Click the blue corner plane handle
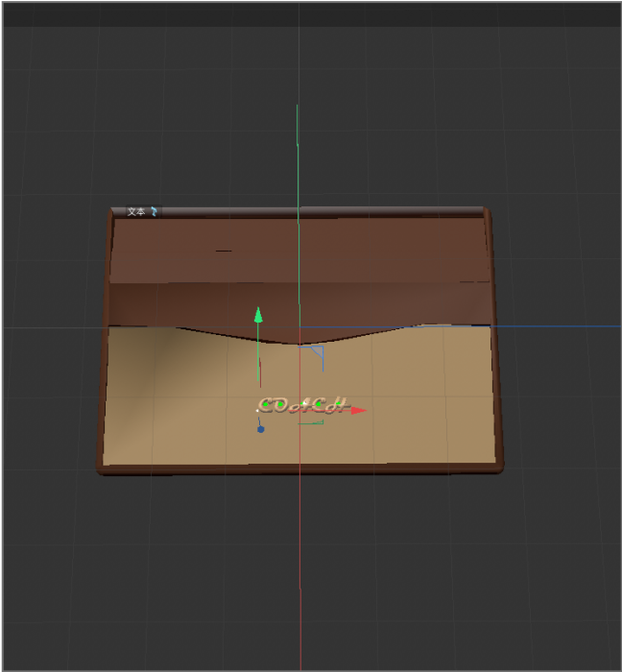Image resolution: width=622 pixels, height=672 pixels. coord(318,354)
